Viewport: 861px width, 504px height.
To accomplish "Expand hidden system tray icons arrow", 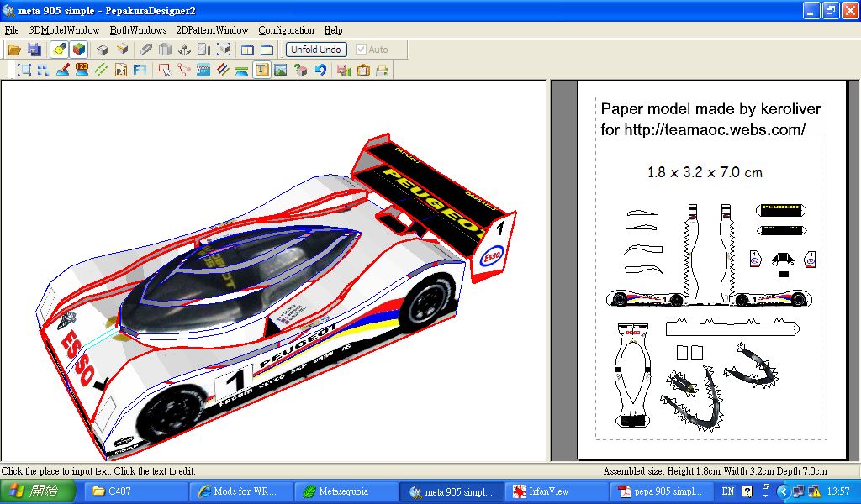I will (784, 491).
